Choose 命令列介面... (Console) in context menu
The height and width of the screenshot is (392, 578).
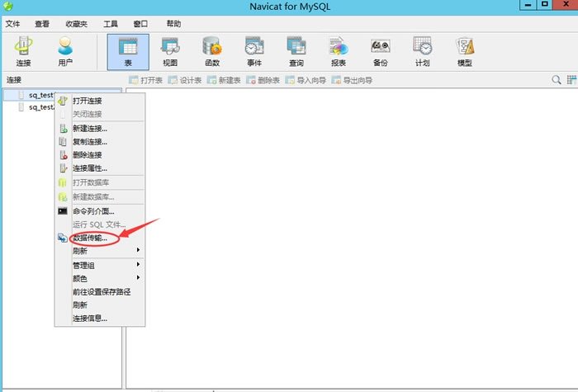(100, 211)
